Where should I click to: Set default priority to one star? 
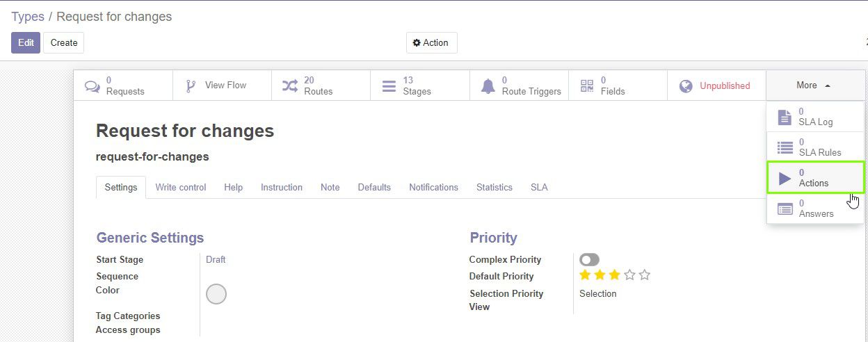pyautogui.click(x=586, y=275)
